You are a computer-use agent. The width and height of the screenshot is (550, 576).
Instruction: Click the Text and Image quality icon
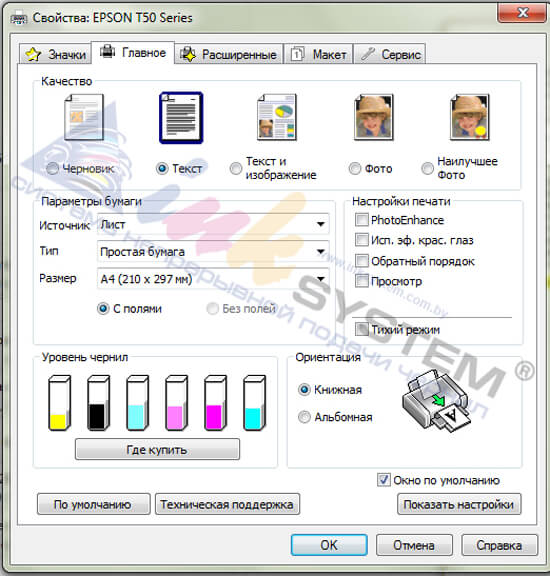click(277, 118)
